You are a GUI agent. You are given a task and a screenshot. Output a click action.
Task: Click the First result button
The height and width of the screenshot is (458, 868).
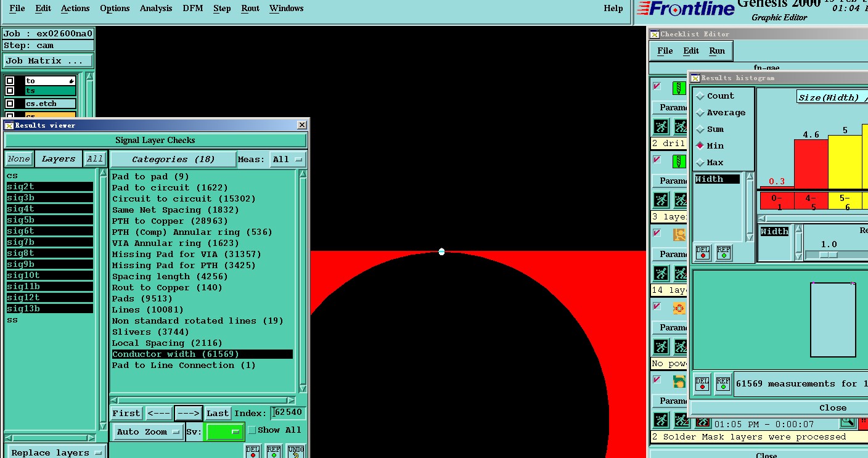click(x=126, y=413)
